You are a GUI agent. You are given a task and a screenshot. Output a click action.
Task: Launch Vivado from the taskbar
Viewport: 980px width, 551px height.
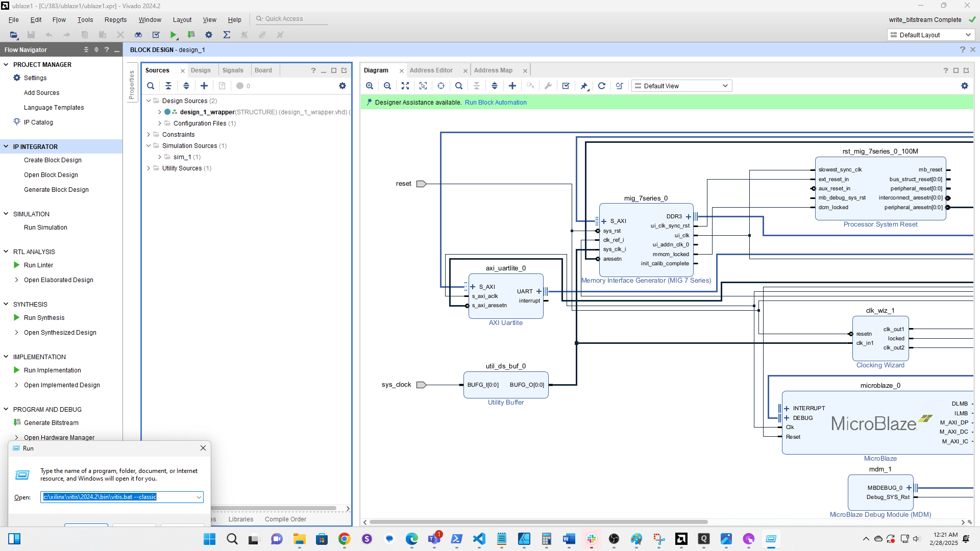[x=681, y=539]
